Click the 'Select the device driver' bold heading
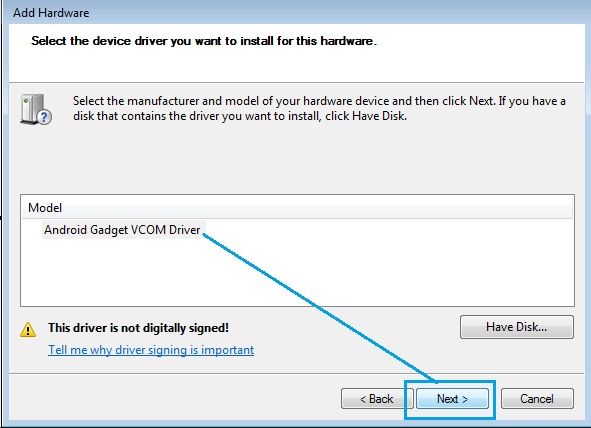 click(204, 41)
